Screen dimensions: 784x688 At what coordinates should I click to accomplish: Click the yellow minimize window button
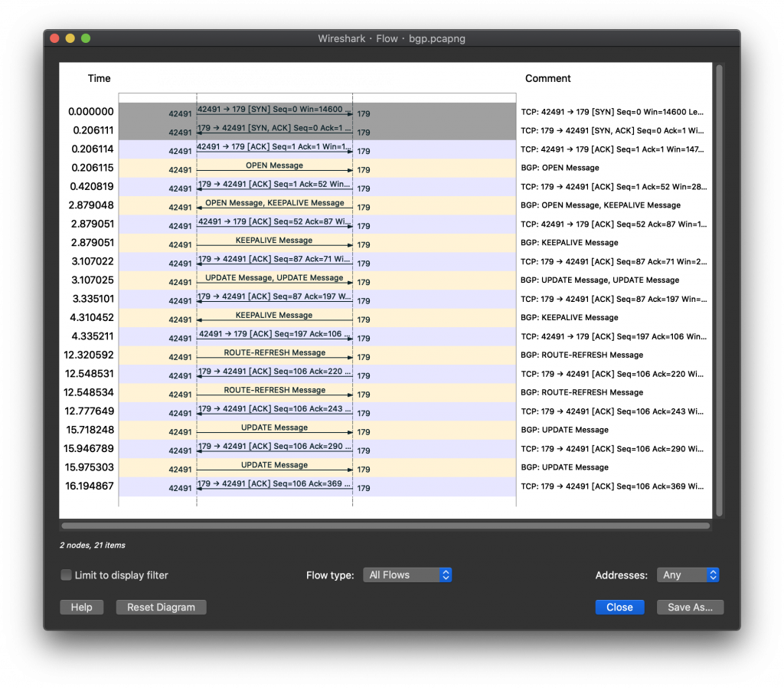70,38
